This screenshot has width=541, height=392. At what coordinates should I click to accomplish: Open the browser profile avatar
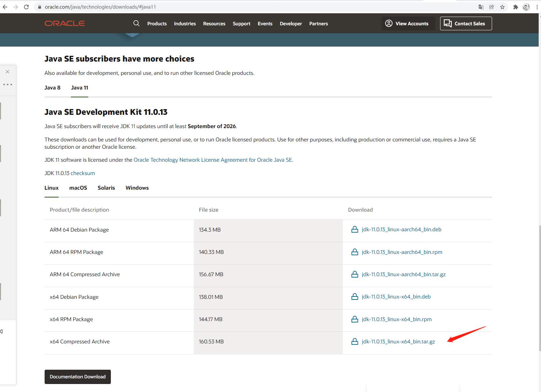(x=526, y=7)
